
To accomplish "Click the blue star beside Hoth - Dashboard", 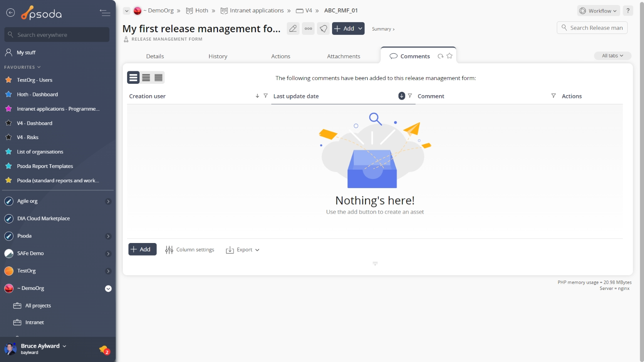I will pyautogui.click(x=8, y=94).
